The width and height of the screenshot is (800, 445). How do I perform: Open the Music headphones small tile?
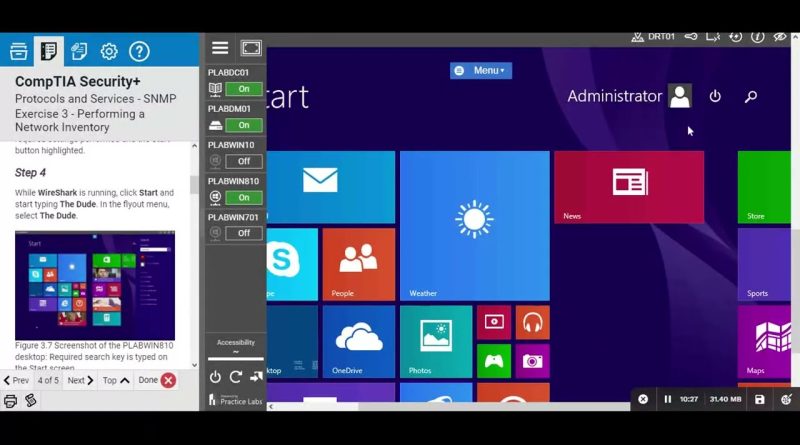click(x=532, y=323)
